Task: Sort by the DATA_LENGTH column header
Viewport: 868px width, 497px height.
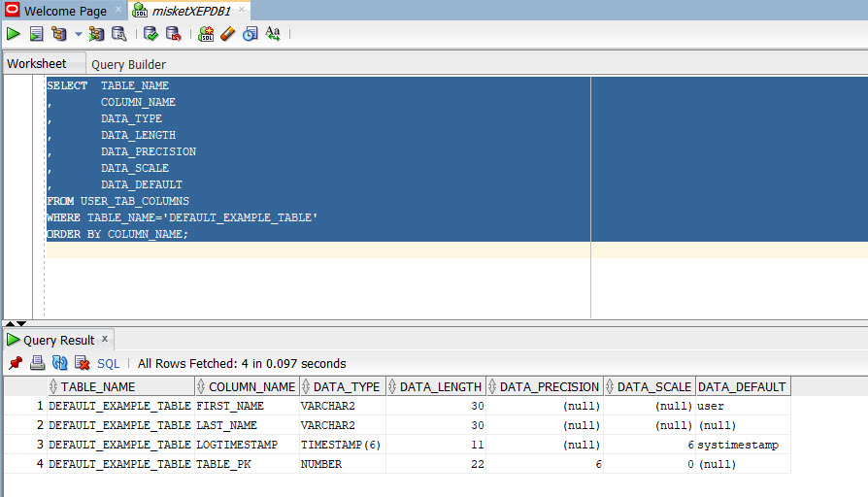Action: tap(436, 386)
